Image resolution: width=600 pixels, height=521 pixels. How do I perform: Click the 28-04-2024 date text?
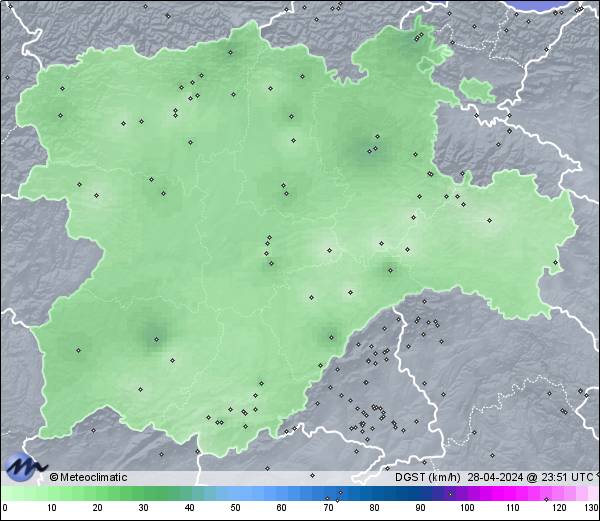coord(496,477)
